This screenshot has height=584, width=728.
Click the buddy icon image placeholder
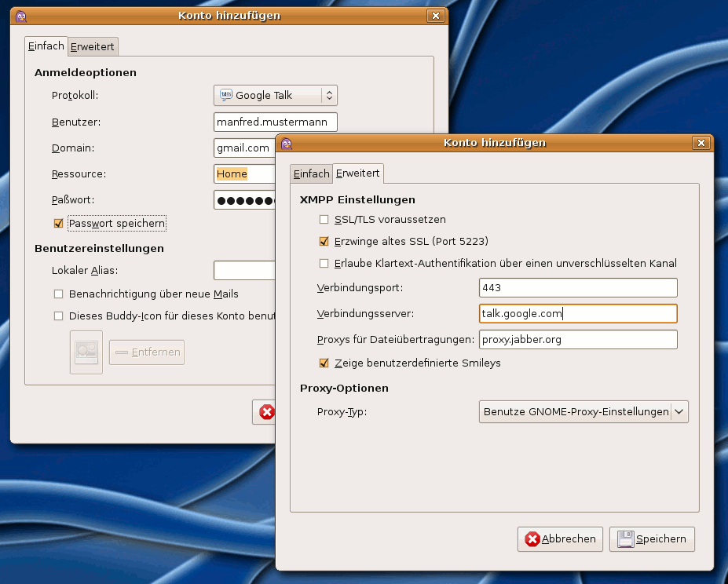86,352
